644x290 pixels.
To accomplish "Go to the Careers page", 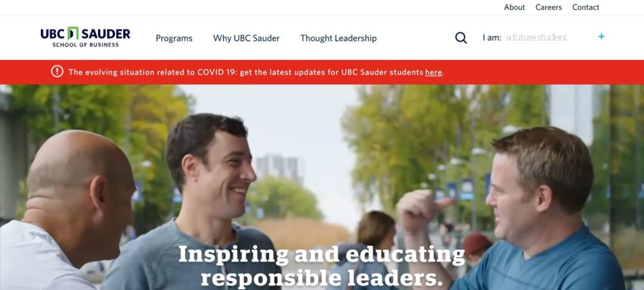I will coord(548,8).
